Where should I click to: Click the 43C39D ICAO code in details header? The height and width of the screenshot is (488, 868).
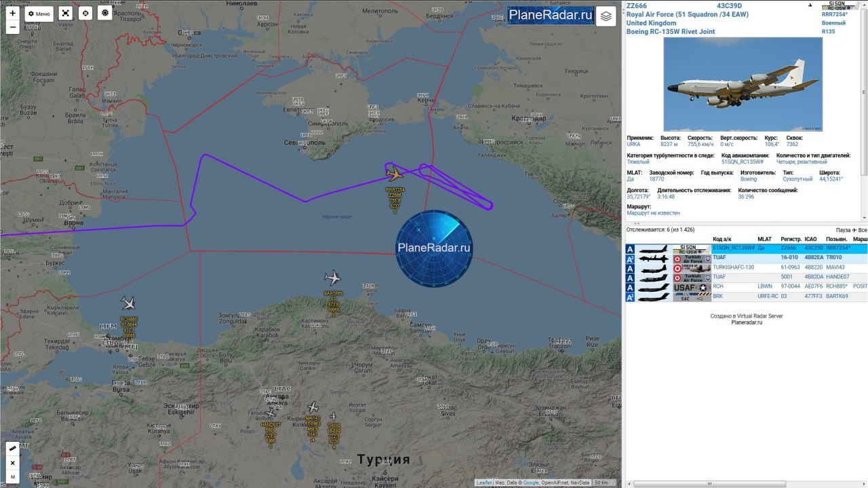click(729, 6)
